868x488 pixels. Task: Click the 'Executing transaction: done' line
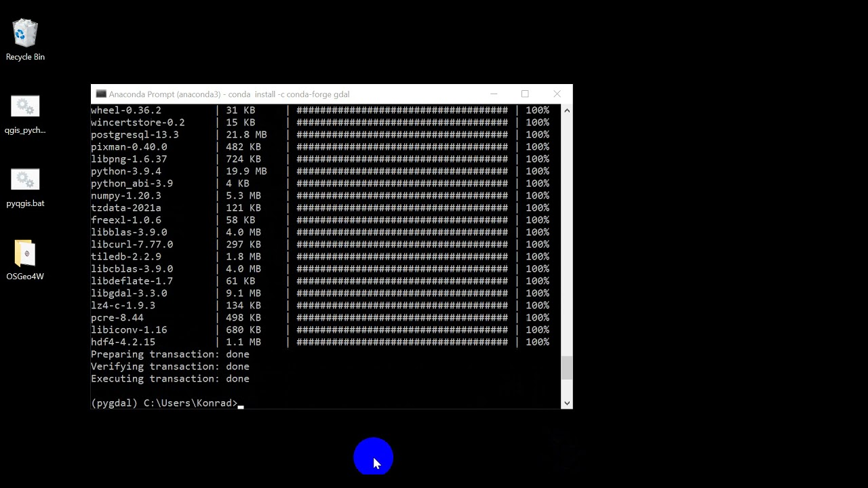[x=170, y=379]
